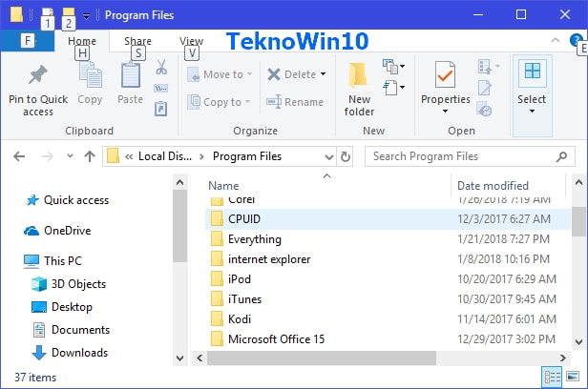
Task: Click quick access toolbar Properties icon
Action: (48, 13)
